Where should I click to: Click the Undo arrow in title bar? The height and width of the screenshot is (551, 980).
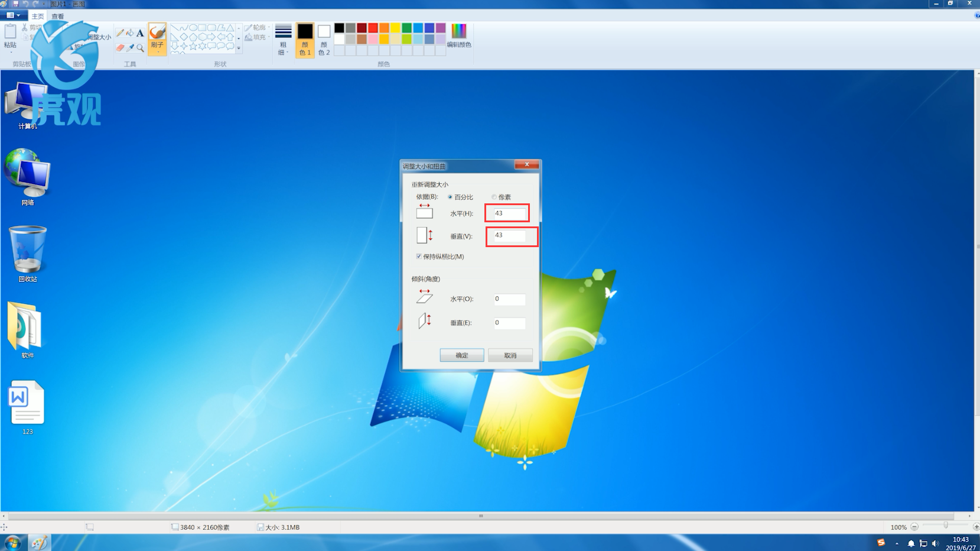(25, 4)
